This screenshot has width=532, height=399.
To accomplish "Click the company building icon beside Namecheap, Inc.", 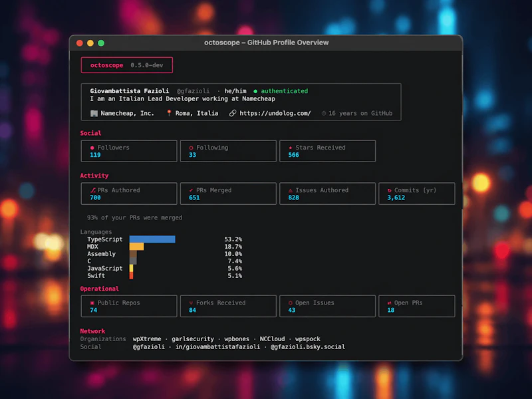I will (94, 113).
